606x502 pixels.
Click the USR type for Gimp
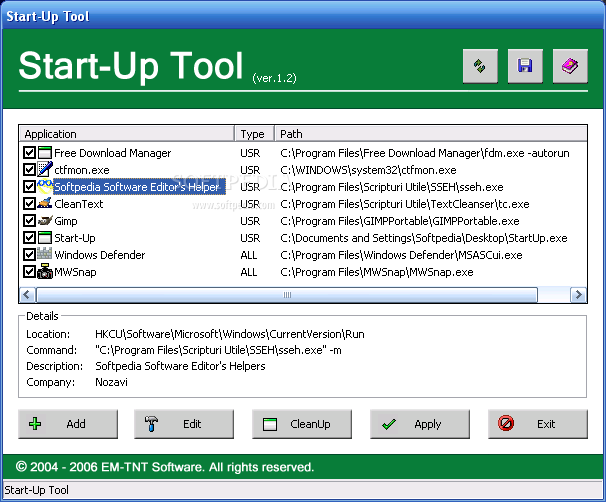250,221
